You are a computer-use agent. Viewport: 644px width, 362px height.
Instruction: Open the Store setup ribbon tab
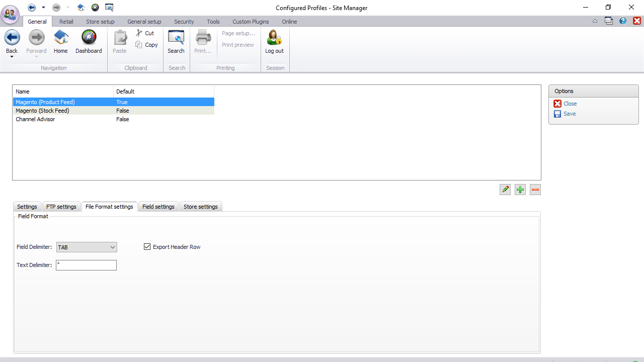[x=100, y=22]
